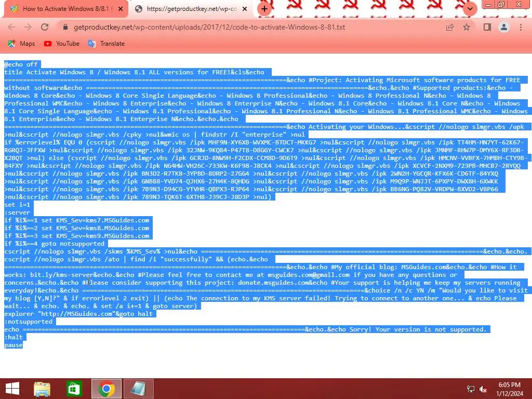Click the ':server' label line

coord(17,212)
